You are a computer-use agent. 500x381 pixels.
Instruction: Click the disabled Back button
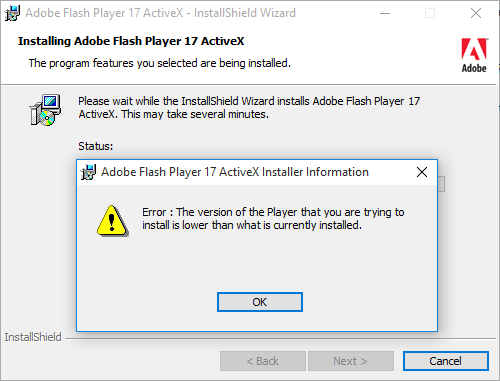(263, 361)
